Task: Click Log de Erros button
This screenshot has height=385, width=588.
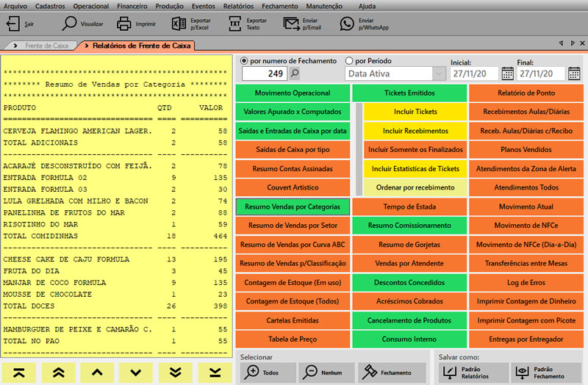Action: coord(526,282)
